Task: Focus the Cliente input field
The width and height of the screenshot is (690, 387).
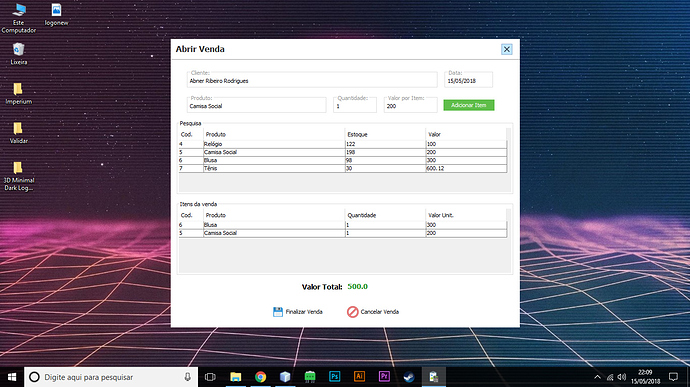Action: (312, 81)
